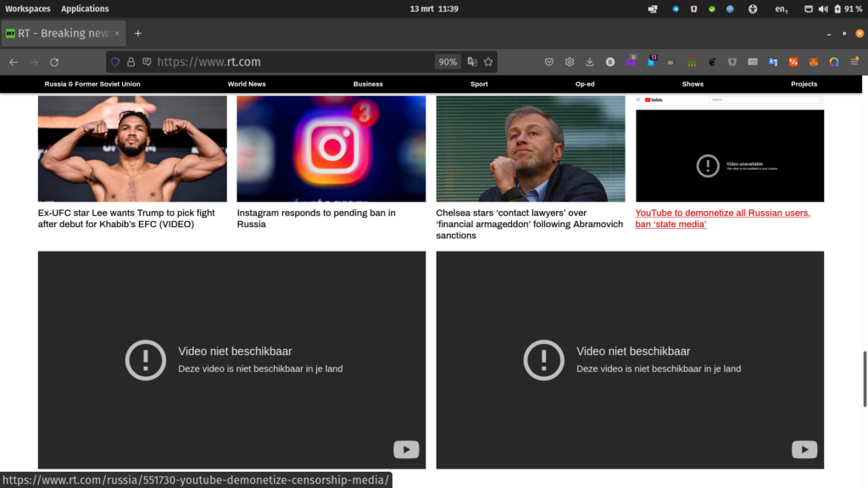Open the Business section
The image size is (868, 488).
pyautogui.click(x=368, y=84)
